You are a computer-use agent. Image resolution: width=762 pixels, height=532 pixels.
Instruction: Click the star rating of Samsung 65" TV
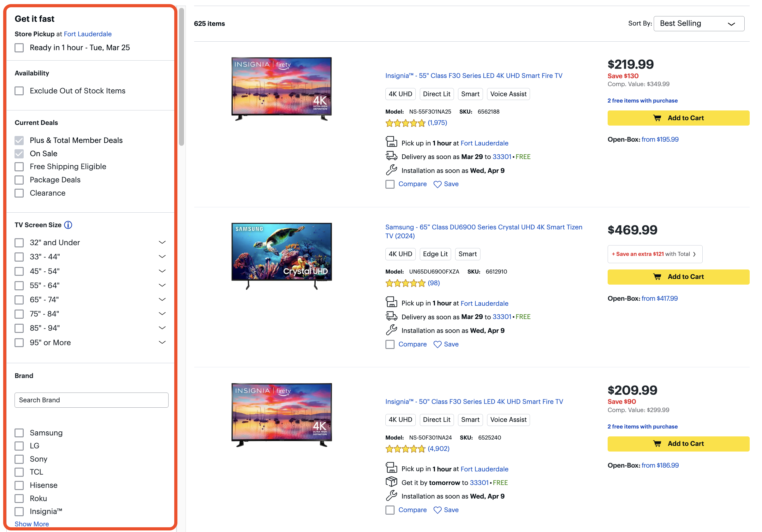(x=405, y=283)
